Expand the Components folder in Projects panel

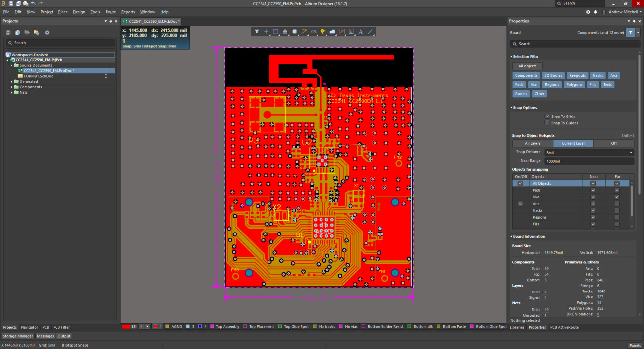pyautogui.click(x=12, y=87)
